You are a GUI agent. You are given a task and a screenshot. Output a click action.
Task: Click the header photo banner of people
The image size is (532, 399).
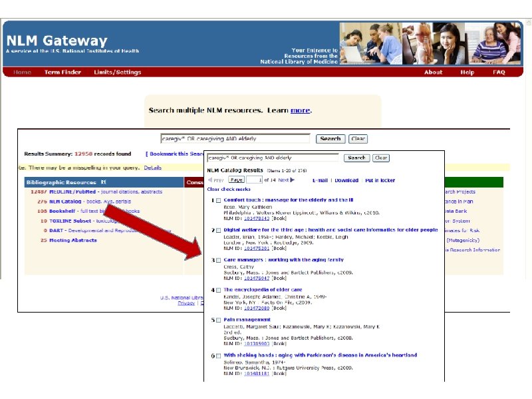click(430, 43)
